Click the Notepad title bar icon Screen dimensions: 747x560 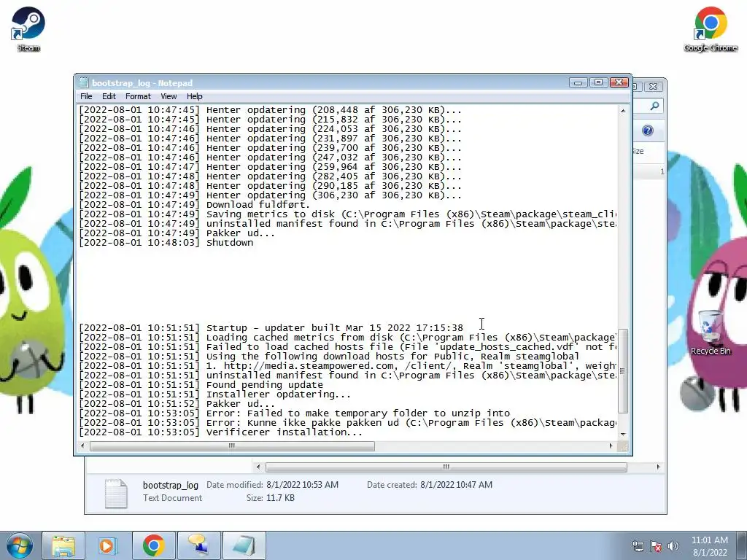(84, 83)
